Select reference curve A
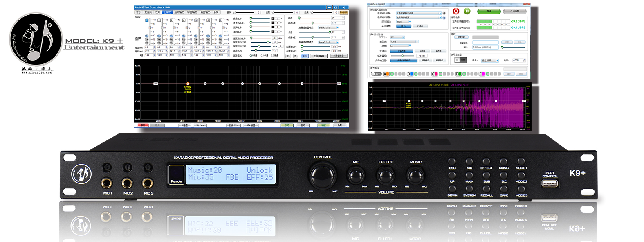Viewport: 644px width, 242px height. [x=386, y=74]
